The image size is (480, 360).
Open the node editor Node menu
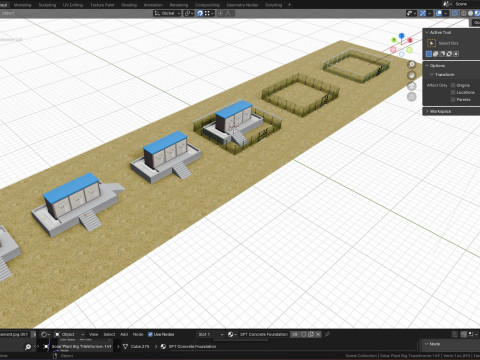click(138, 334)
